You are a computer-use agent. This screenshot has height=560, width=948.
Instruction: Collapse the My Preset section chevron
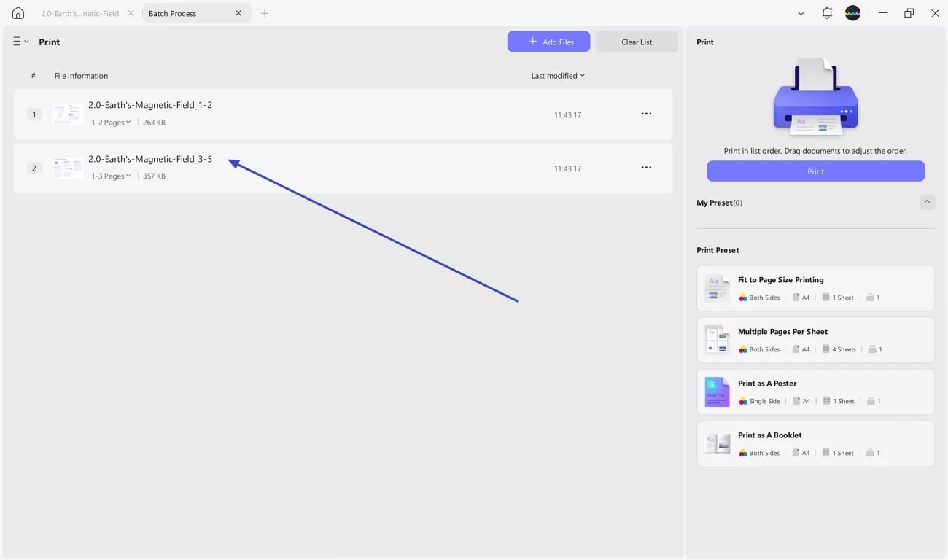coord(927,201)
